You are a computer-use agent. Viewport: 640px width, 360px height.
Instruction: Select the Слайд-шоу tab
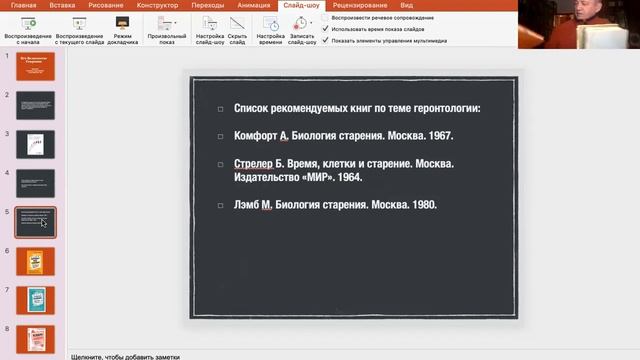[x=302, y=5]
